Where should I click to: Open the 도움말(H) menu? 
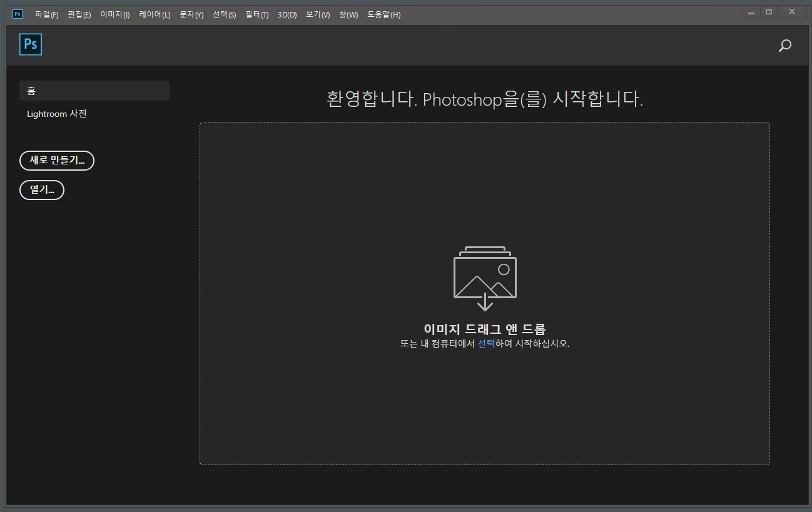click(384, 14)
